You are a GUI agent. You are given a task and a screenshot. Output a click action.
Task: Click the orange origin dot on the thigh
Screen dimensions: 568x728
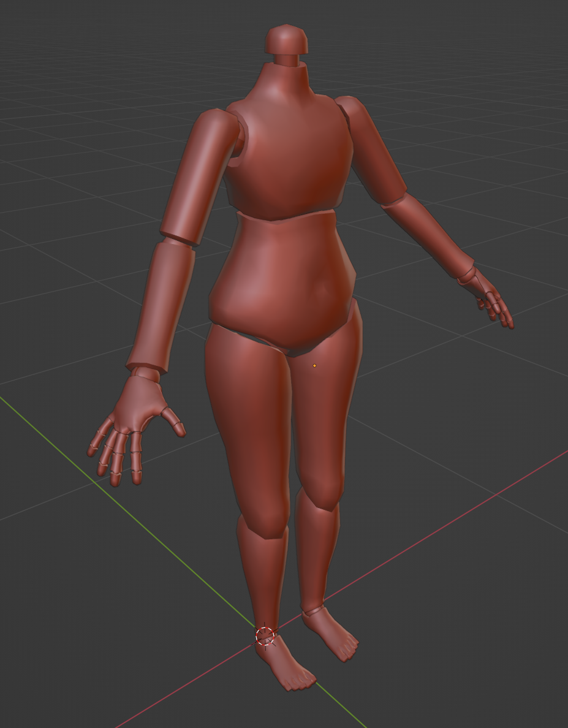tap(314, 366)
